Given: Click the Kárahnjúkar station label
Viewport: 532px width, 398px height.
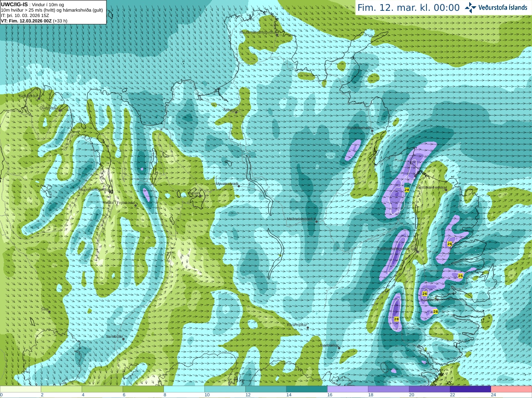Looking at the screenshot, I should (x=297, y=325).
